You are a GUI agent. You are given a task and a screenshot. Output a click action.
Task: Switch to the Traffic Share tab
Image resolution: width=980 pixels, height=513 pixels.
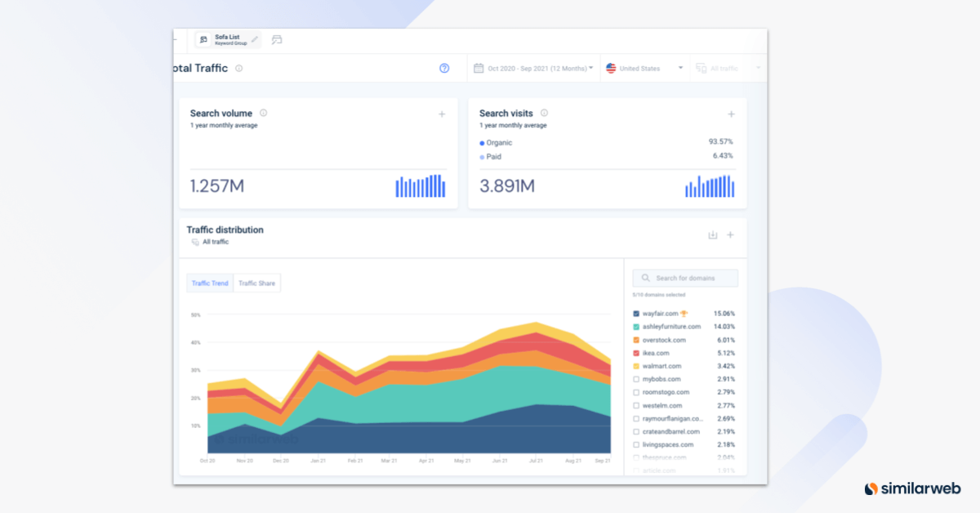tap(256, 283)
